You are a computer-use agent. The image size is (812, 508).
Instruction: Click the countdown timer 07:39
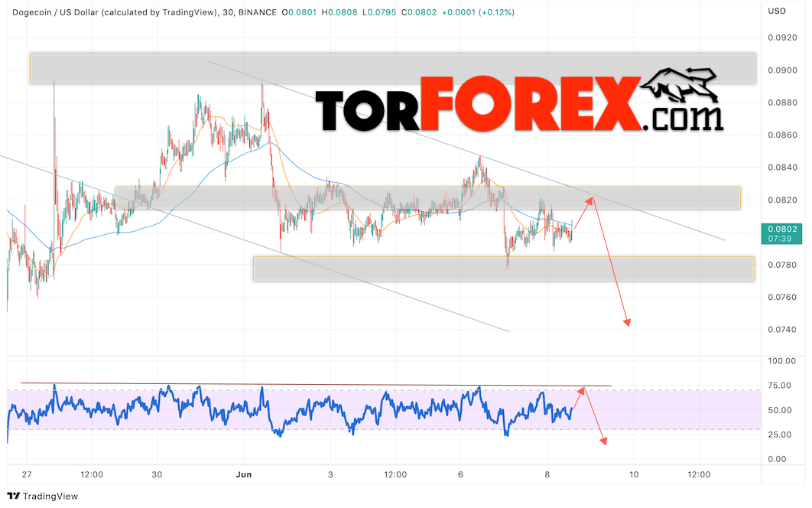point(779,239)
